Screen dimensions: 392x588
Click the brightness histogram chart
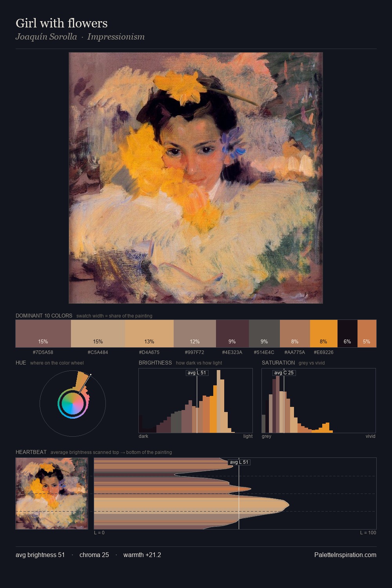click(196, 401)
